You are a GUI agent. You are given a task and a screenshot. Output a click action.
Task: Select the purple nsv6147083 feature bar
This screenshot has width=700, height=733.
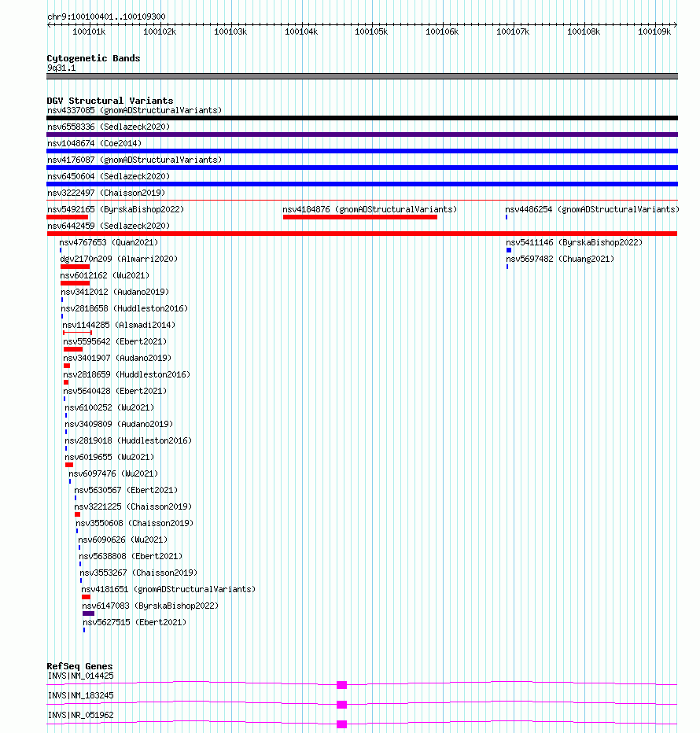(x=88, y=613)
